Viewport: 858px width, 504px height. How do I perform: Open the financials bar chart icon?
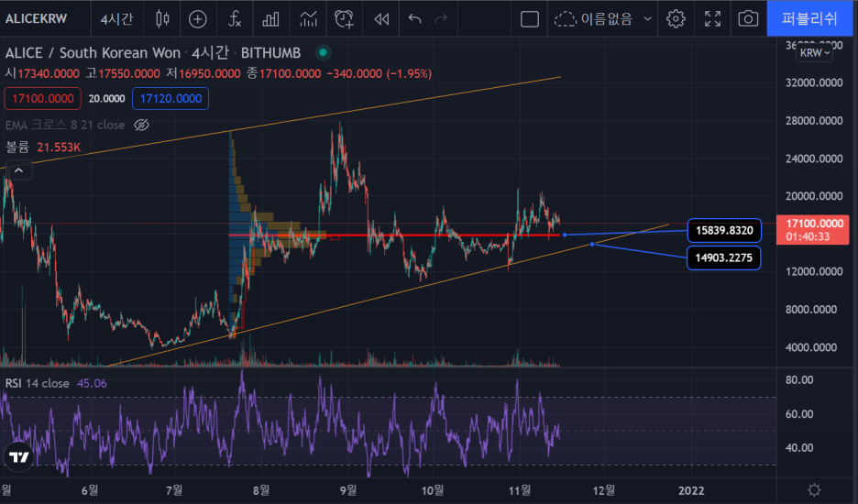pyautogui.click(x=270, y=18)
